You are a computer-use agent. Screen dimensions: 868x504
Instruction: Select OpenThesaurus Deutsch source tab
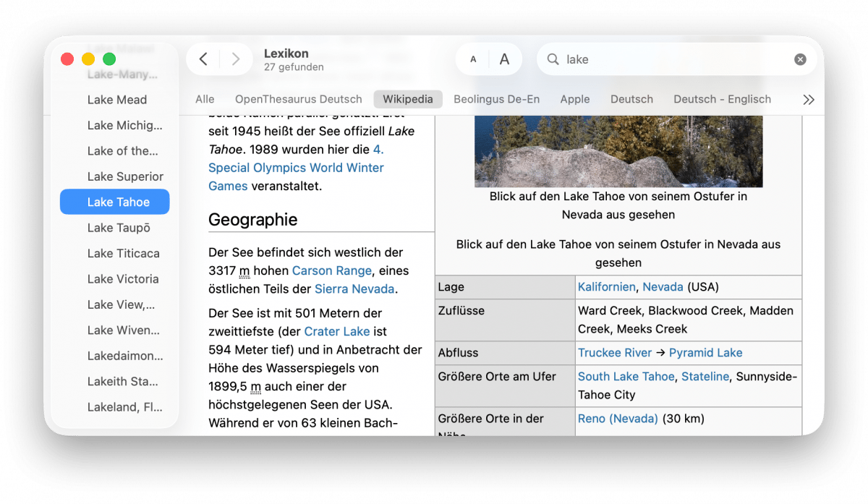298,99
